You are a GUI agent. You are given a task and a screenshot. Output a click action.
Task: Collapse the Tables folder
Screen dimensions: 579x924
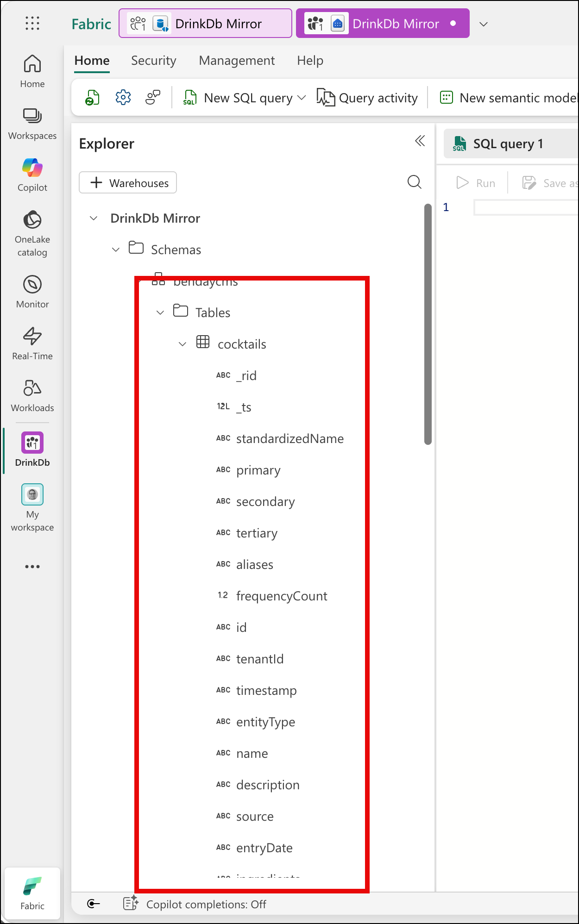point(160,312)
